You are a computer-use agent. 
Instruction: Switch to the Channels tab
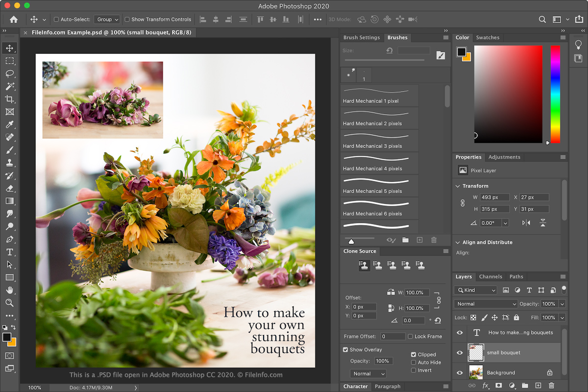pos(490,277)
